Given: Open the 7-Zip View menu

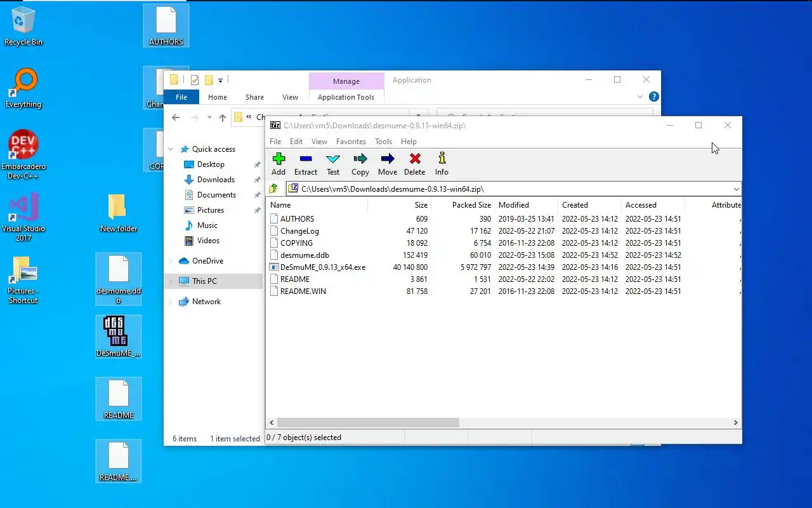Looking at the screenshot, I should point(319,142).
